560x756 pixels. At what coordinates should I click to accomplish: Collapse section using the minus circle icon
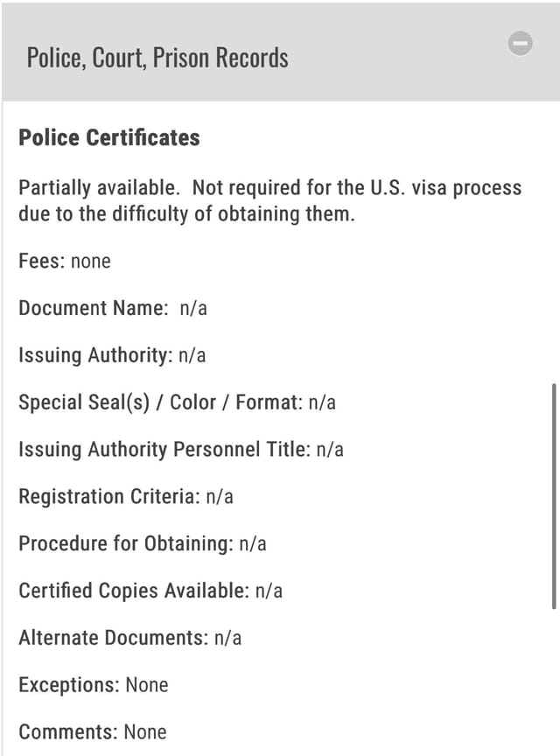520,44
